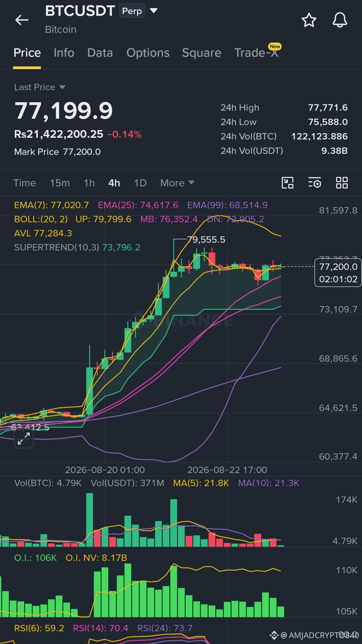Tap the MA(5): 21.8K volume label
The width and height of the screenshot is (362, 644).
click(201, 483)
